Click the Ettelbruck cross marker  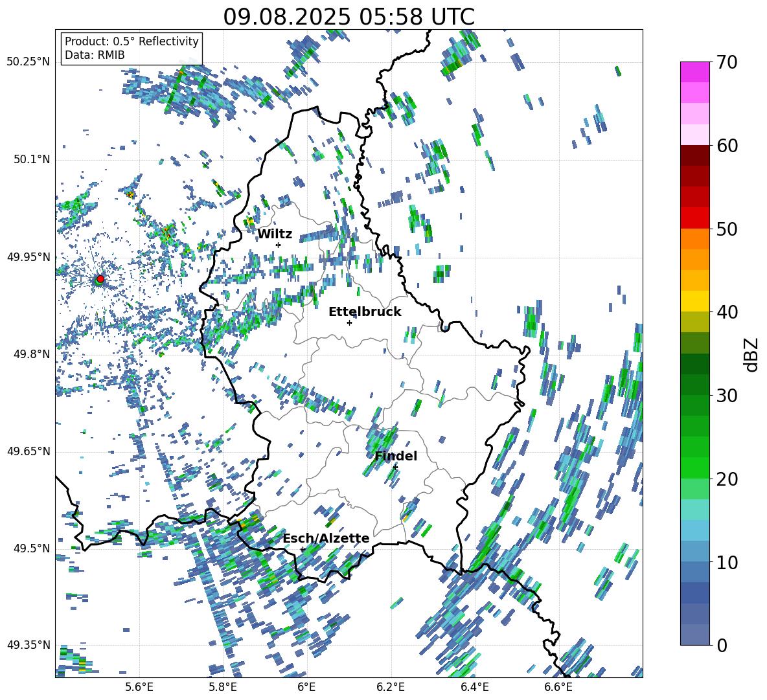point(349,322)
